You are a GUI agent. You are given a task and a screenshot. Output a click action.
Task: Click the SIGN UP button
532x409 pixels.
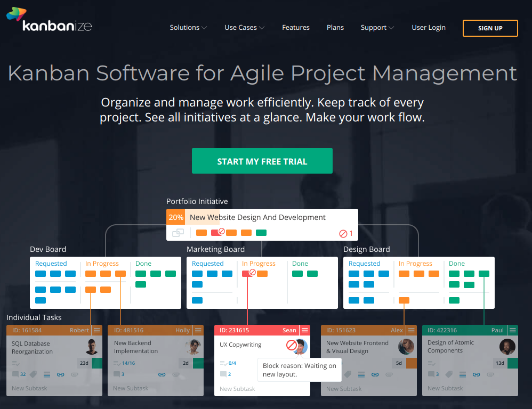pos(490,28)
